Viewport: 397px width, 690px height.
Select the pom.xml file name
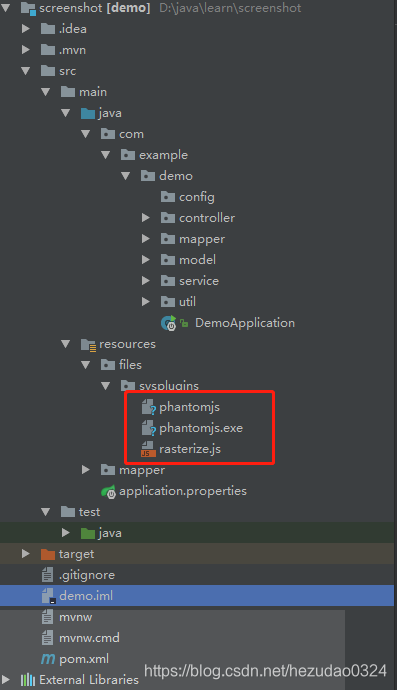click(84, 659)
